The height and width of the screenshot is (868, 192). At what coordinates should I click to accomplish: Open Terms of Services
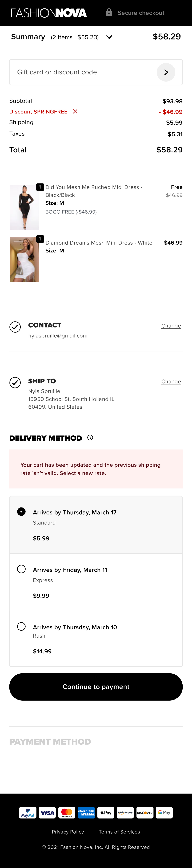click(x=120, y=832)
